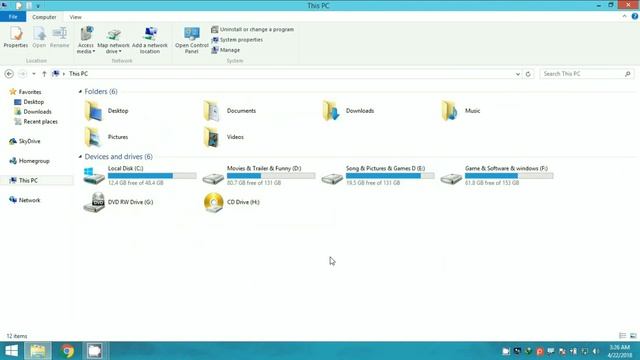
Task: Open Control Panel from the ribbon
Action: [191, 40]
